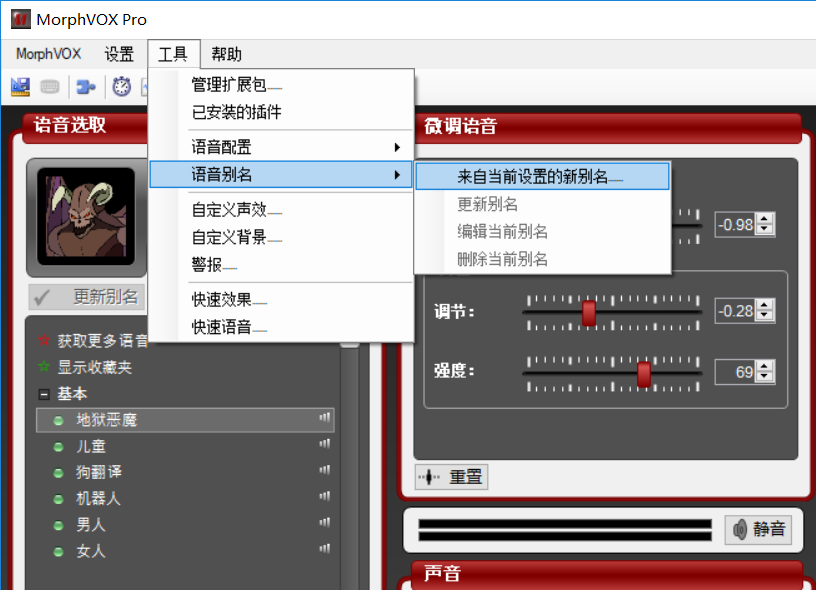
Task: Click the 语音别名 submenu arrow
Action: tap(397, 174)
